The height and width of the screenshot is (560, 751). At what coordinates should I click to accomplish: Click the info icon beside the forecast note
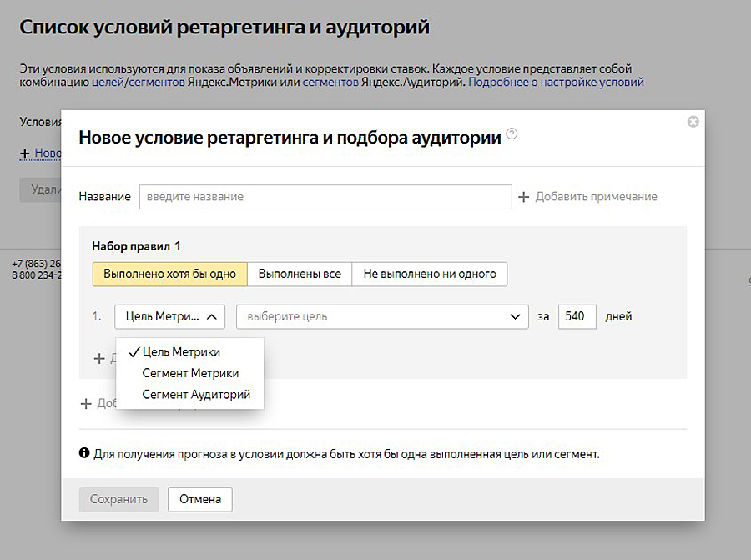pyautogui.click(x=84, y=454)
